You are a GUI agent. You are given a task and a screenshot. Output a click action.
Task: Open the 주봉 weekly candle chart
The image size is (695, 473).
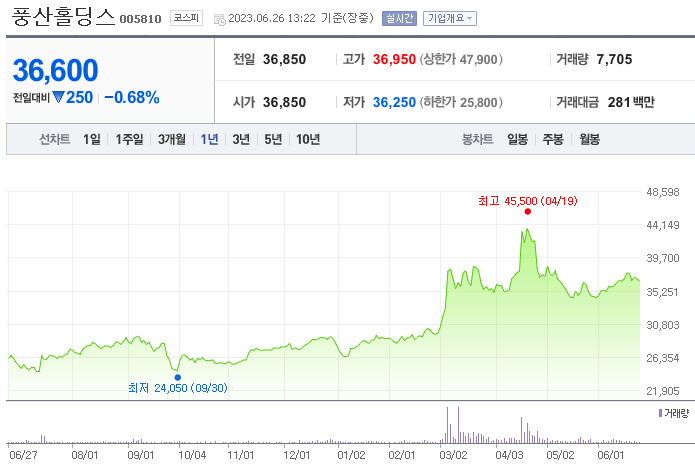[x=553, y=140]
